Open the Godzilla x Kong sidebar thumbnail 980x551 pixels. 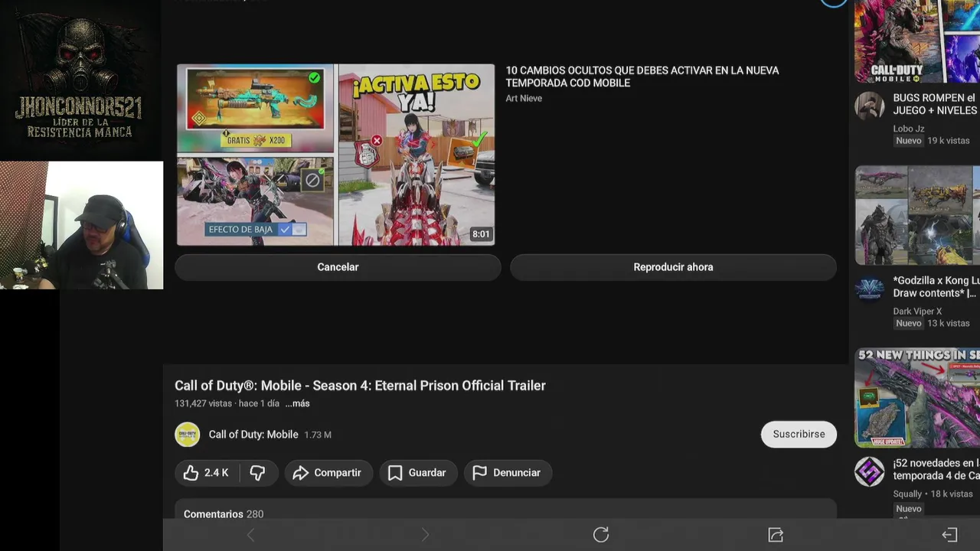click(917, 216)
